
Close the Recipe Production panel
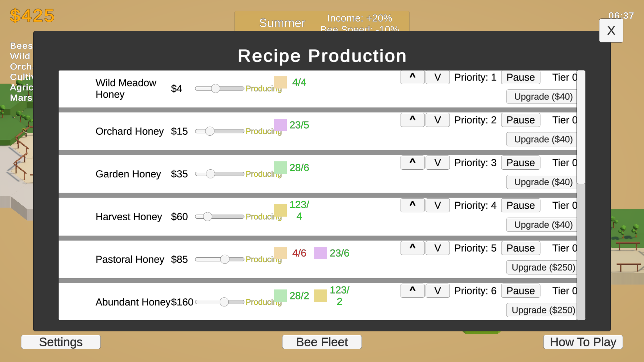coord(611,31)
